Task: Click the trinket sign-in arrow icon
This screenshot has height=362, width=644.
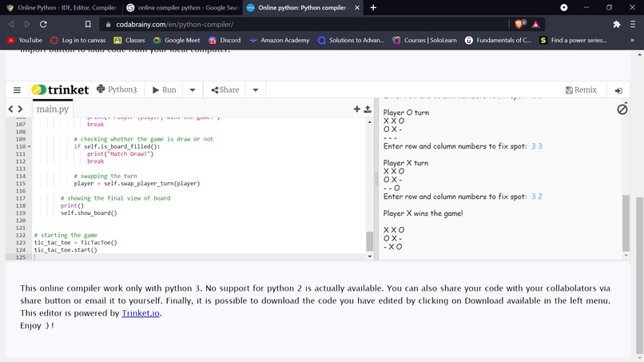Action: point(618,90)
